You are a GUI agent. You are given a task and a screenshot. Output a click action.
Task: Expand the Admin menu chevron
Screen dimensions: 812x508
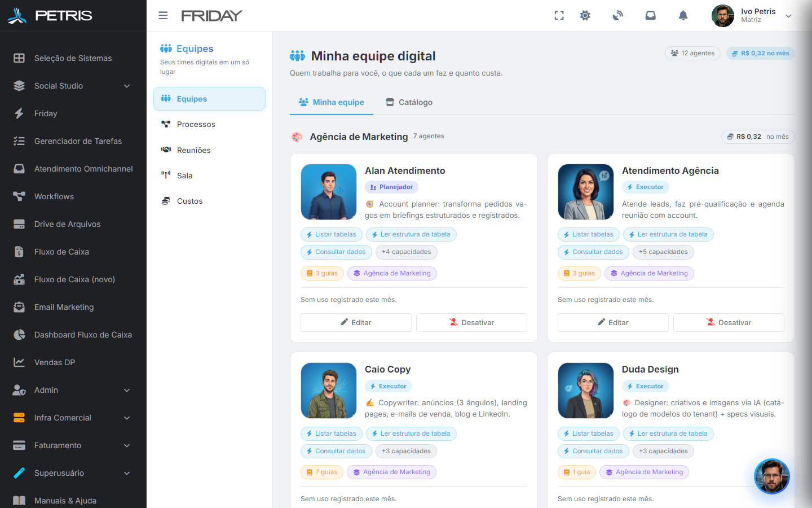[127, 390]
